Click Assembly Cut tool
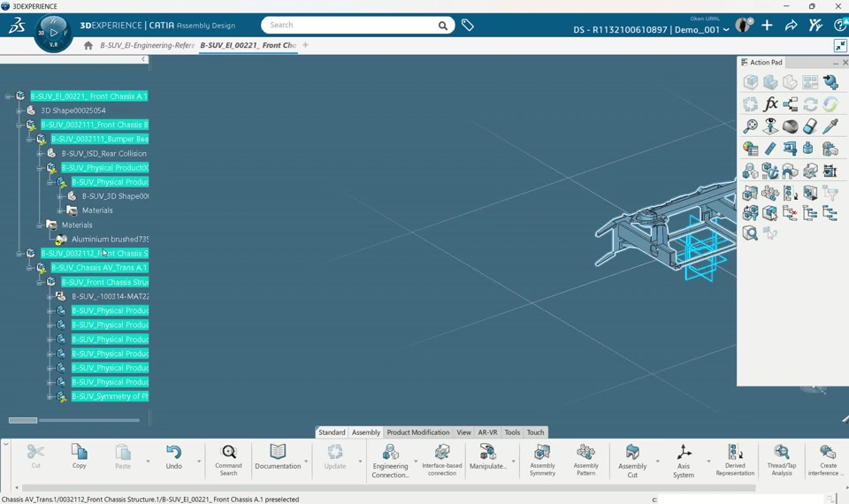 632,461
